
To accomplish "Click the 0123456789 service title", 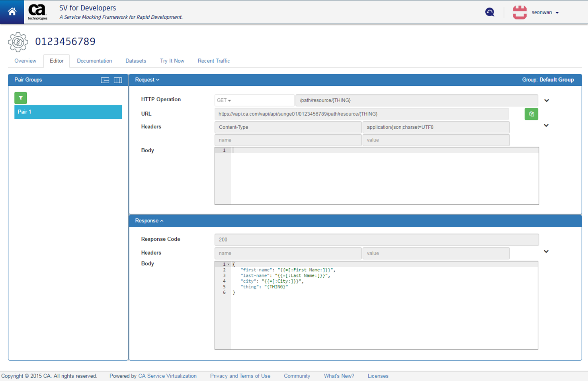I will point(65,41).
